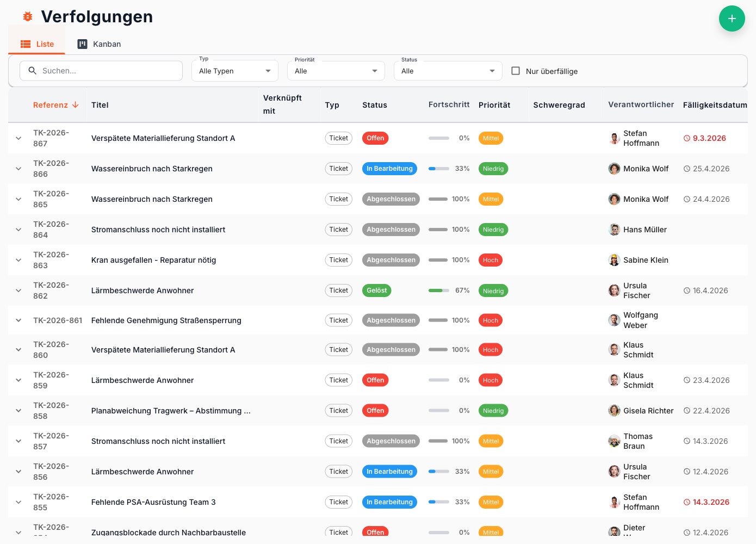Click the Offen status badge for TK-2026-859
This screenshot has height=544, width=756.
point(375,380)
